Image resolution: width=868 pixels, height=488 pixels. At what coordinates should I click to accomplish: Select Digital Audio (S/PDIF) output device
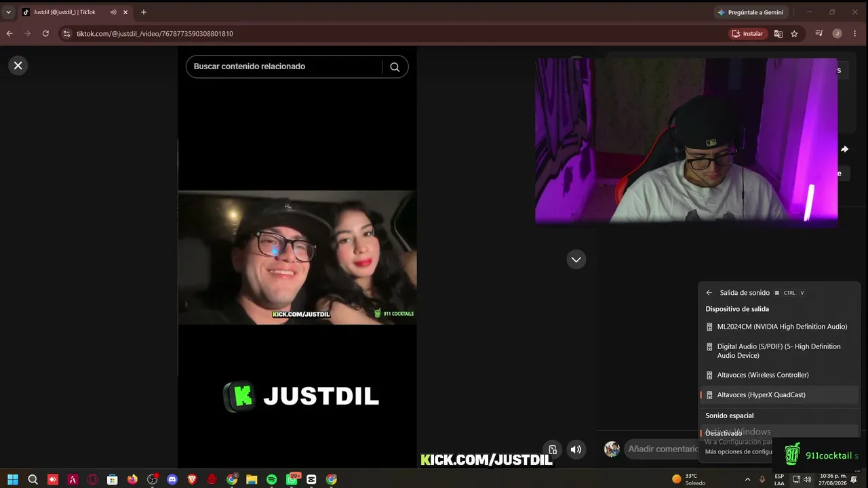click(x=780, y=351)
